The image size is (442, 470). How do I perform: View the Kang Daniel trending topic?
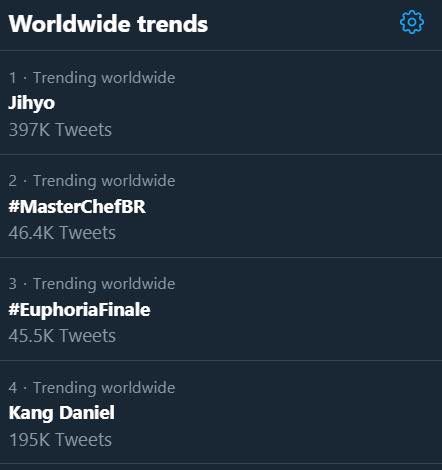click(62, 413)
